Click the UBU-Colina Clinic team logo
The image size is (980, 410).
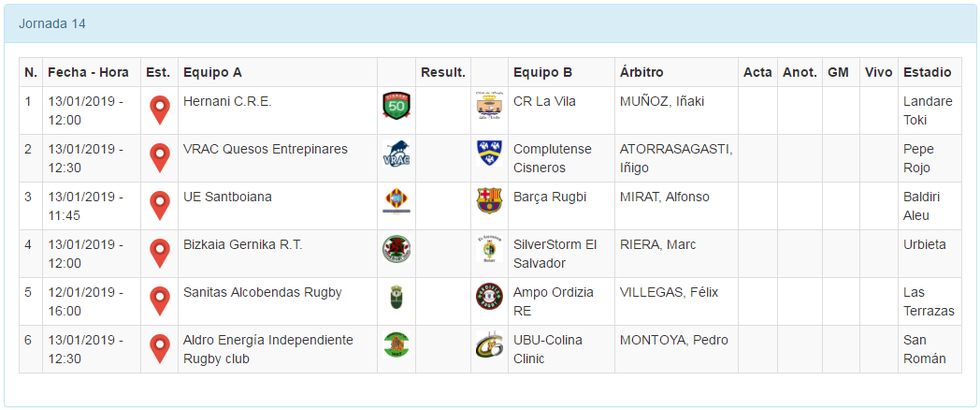(489, 344)
